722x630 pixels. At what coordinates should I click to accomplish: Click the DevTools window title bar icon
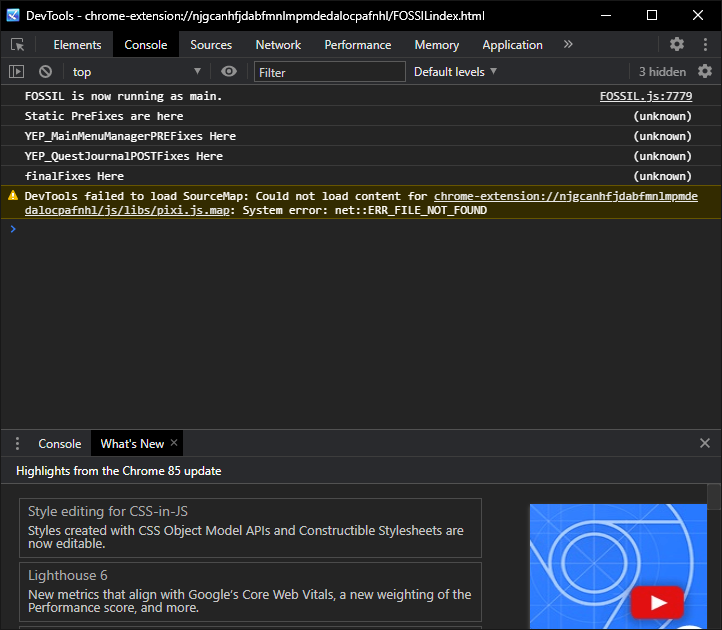coord(13,15)
